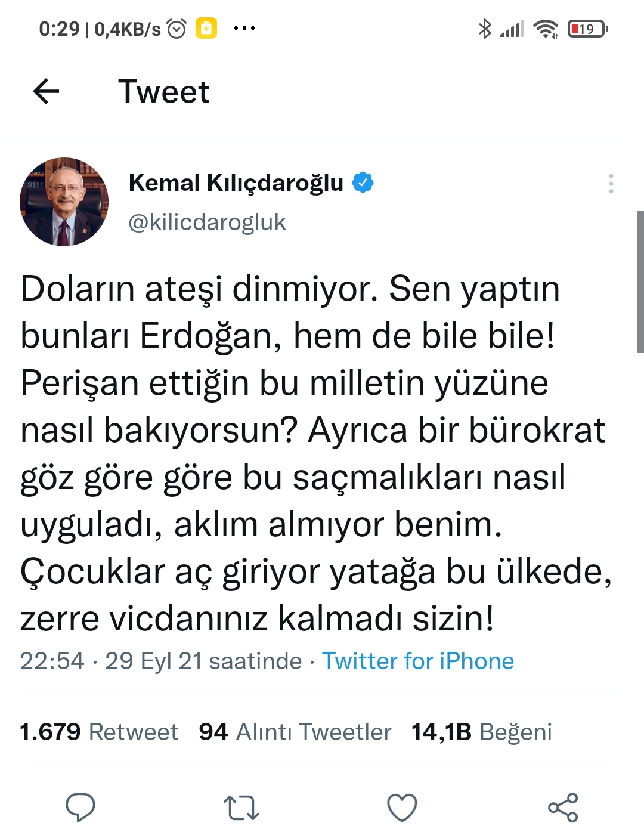644x832 pixels.
Task: Tap the battery indicator icon
Action: coord(587,29)
